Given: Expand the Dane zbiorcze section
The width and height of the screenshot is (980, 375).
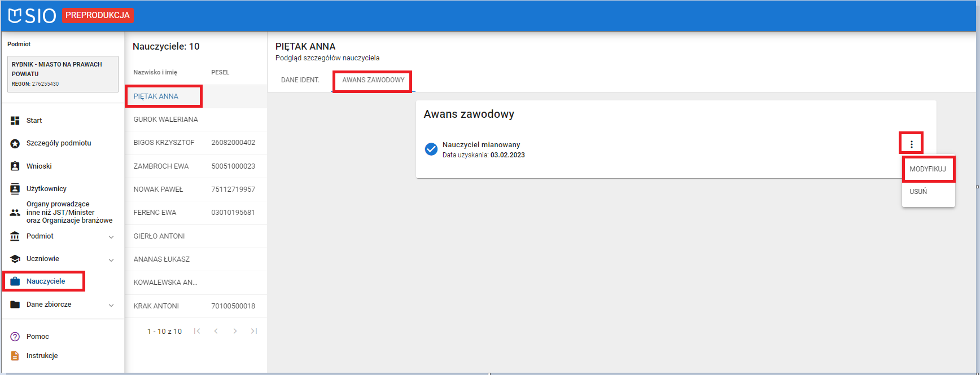Looking at the screenshot, I should [x=111, y=305].
